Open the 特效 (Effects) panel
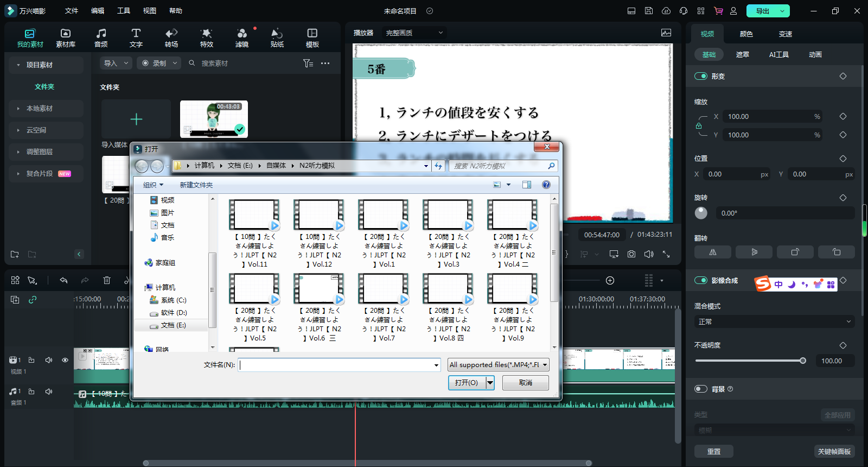Image resolution: width=868 pixels, height=467 pixels. click(x=206, y=37)
